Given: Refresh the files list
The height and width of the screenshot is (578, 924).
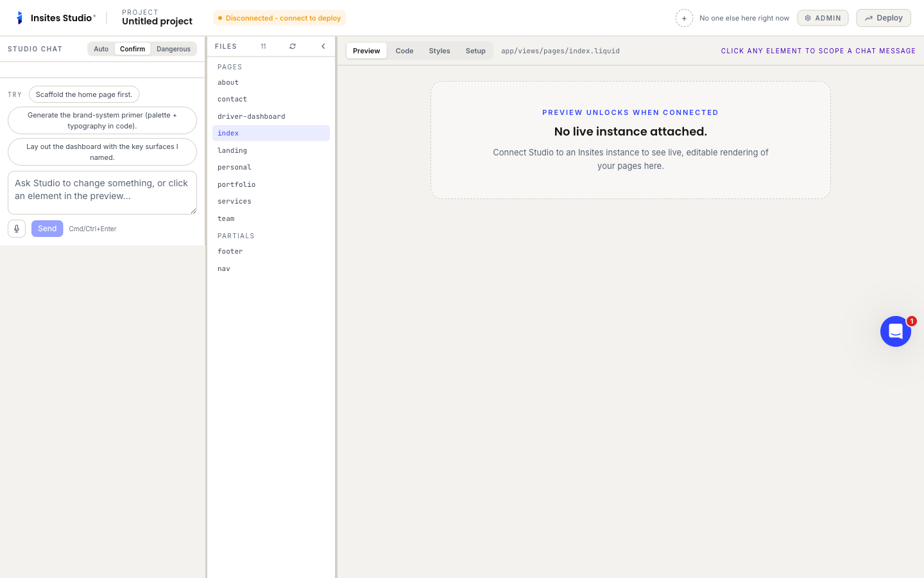Looking at the screenshot, I should click(293, 46).
